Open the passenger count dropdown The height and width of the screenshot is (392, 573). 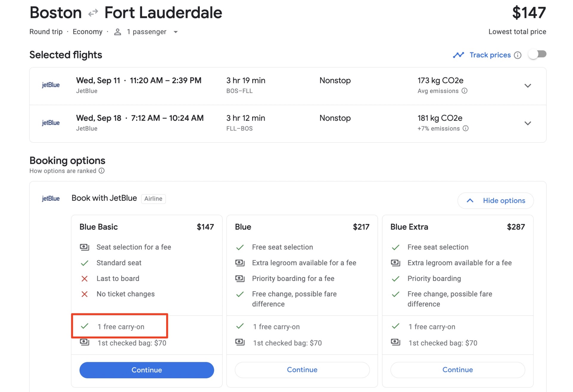point(176,32)
